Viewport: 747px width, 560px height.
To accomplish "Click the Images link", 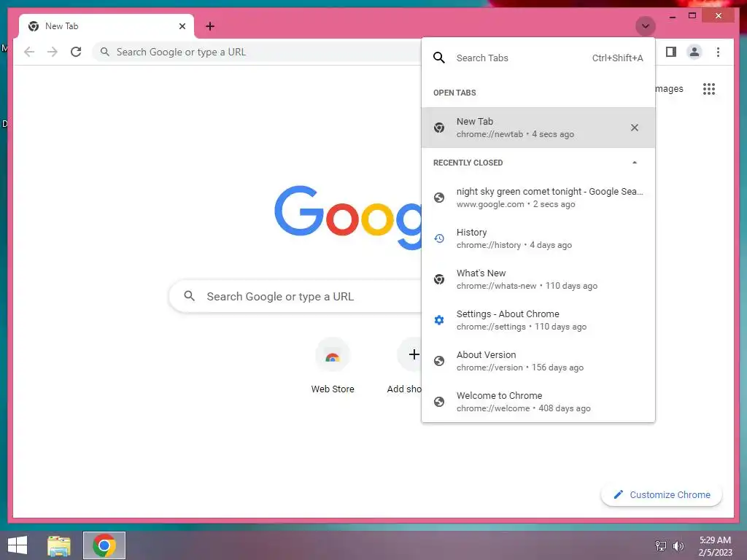I will click(x=669, y=89).
